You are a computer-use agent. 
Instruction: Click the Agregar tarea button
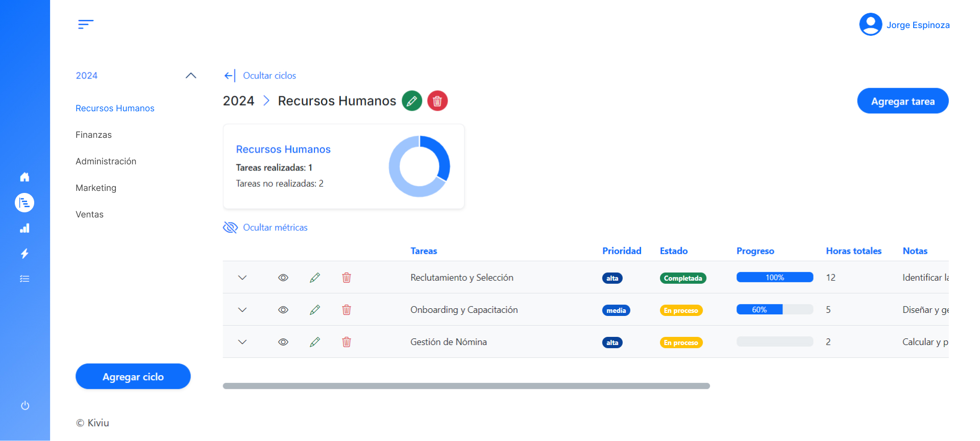pyautogui.click(x=903, y=101)
